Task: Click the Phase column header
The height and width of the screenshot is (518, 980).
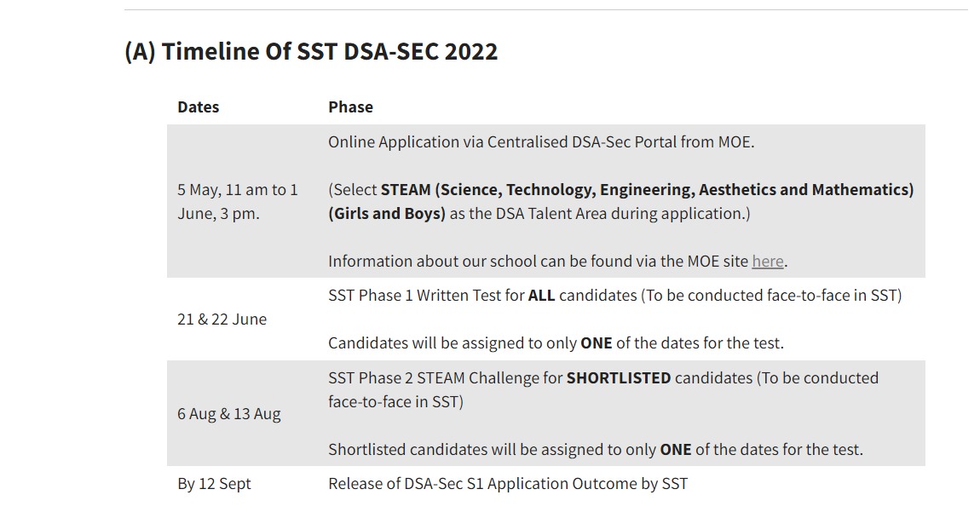Action: tap(350, 107)
